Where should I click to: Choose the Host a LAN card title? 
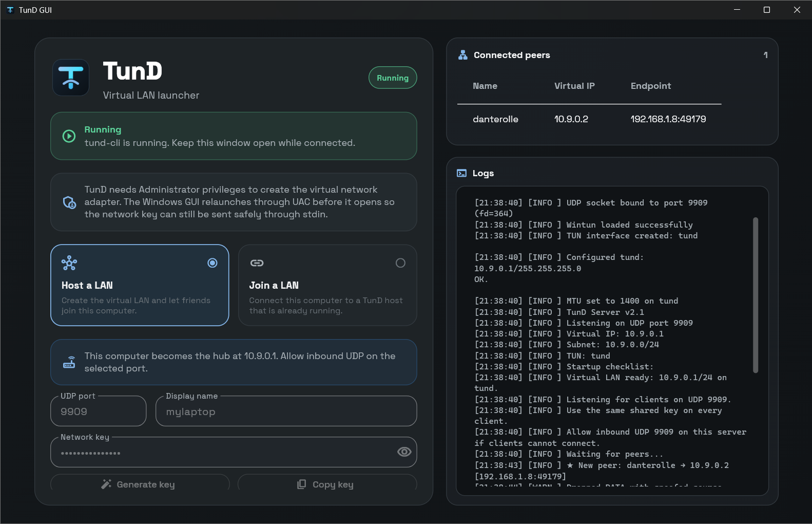pyautogui.click(x=87, y=285)
